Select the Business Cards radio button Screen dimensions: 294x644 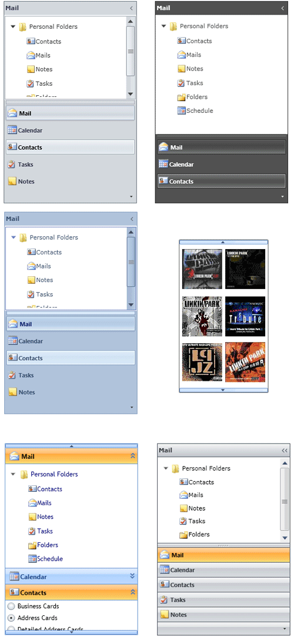click(11, 606)
